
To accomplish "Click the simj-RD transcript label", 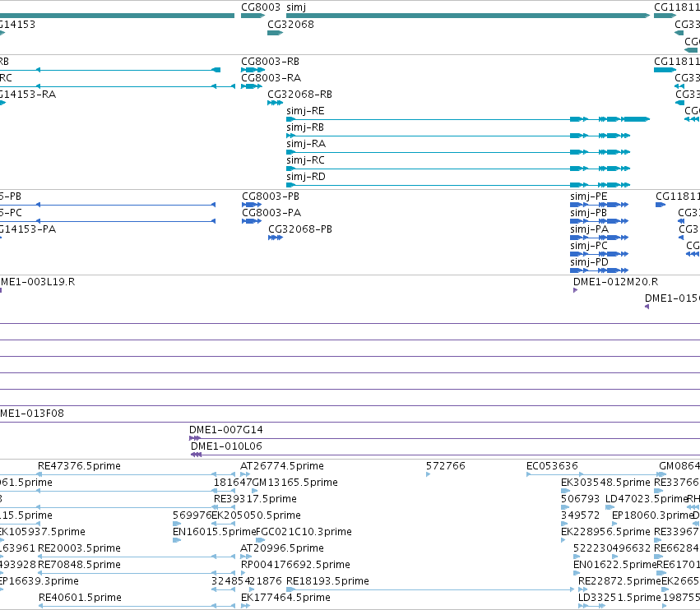I will click(306, 177).
